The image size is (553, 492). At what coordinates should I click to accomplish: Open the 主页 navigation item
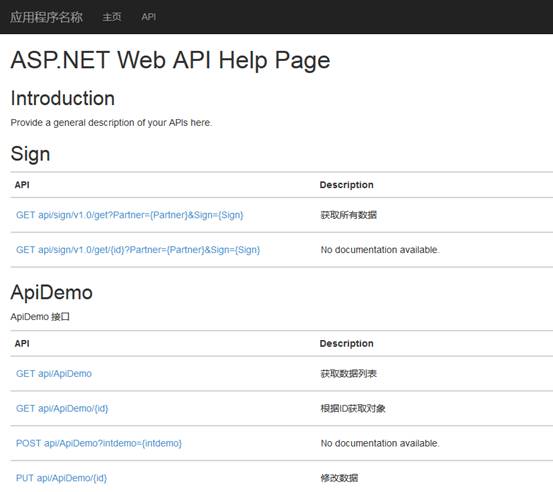click(112, 17)
